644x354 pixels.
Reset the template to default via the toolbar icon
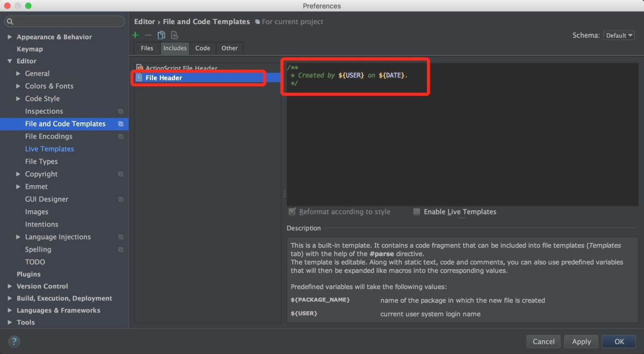pyautogui.click(x=174, y=35)
